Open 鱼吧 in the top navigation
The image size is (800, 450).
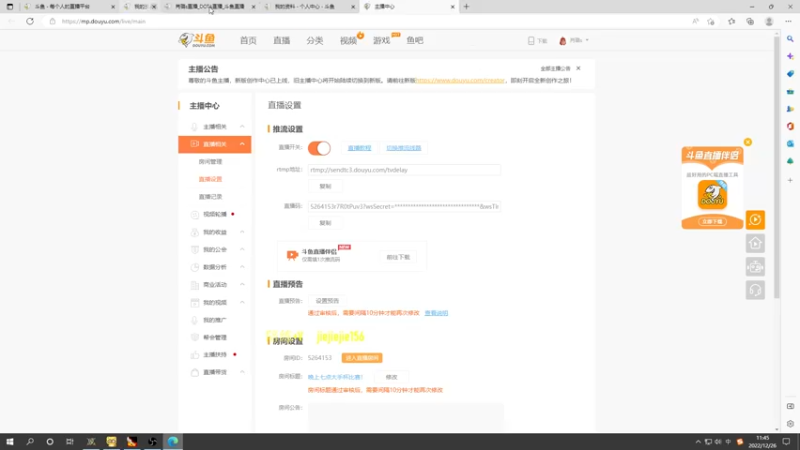(x=415, y=40)
